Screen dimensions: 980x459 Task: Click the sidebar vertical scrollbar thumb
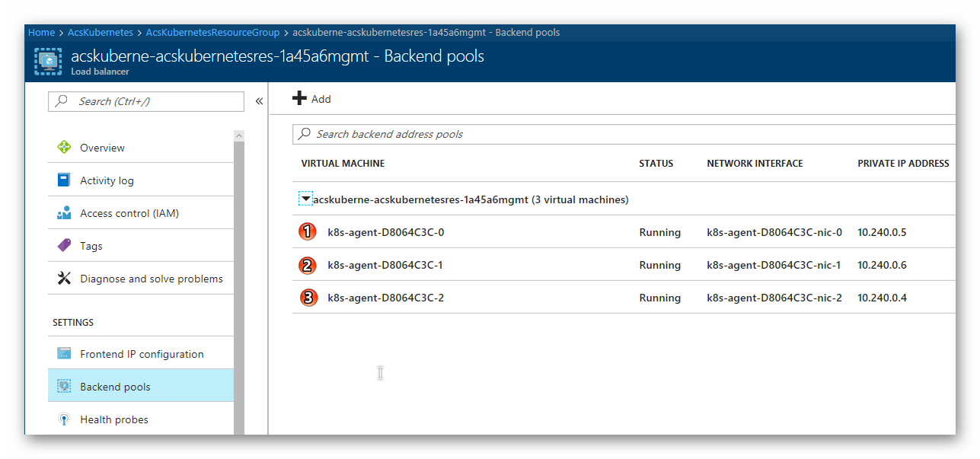pos(239,288)
